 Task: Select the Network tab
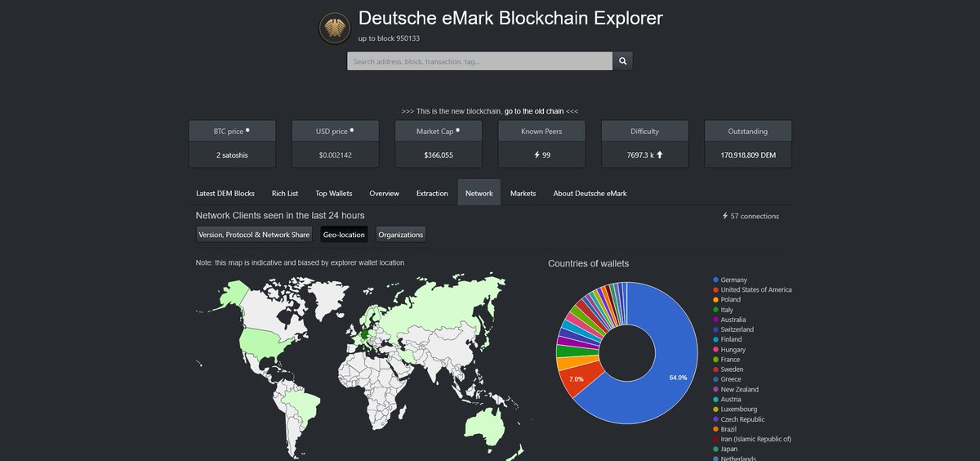click(479, 193)
